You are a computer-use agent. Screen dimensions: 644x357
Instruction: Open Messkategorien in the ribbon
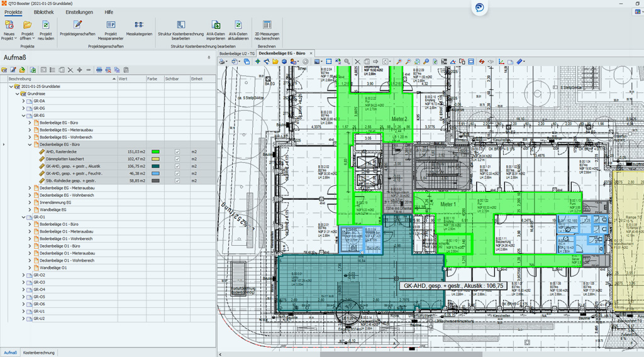coord(139,25)
